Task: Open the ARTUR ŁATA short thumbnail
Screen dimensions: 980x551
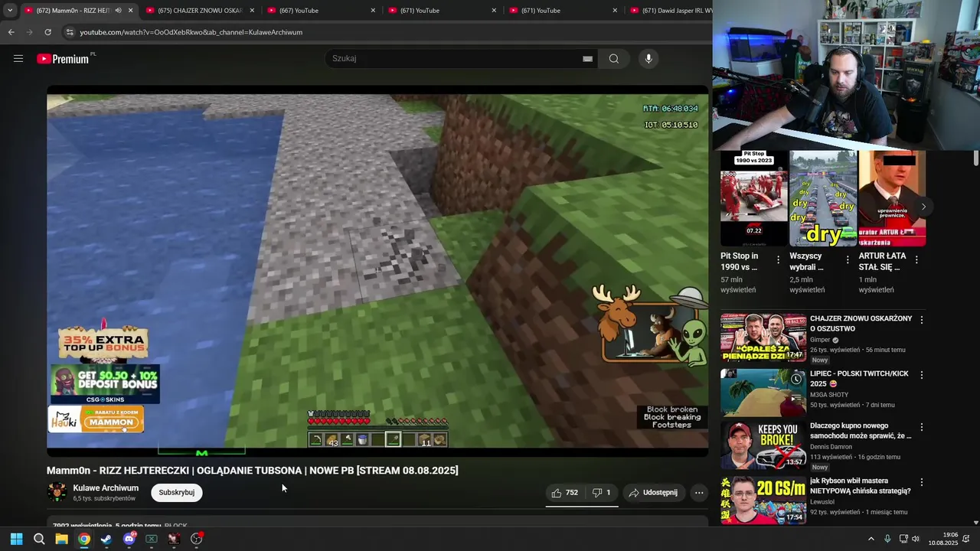Action: (x=892, y=199)
